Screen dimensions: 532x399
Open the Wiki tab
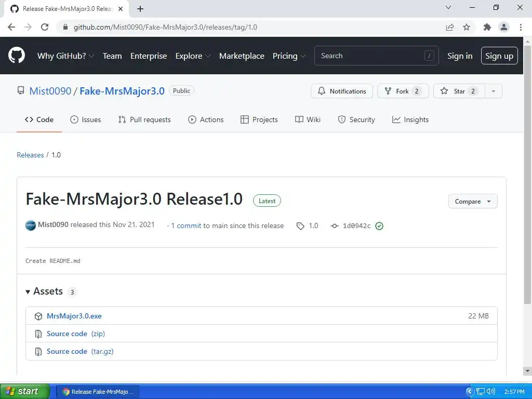click(308, 119)
